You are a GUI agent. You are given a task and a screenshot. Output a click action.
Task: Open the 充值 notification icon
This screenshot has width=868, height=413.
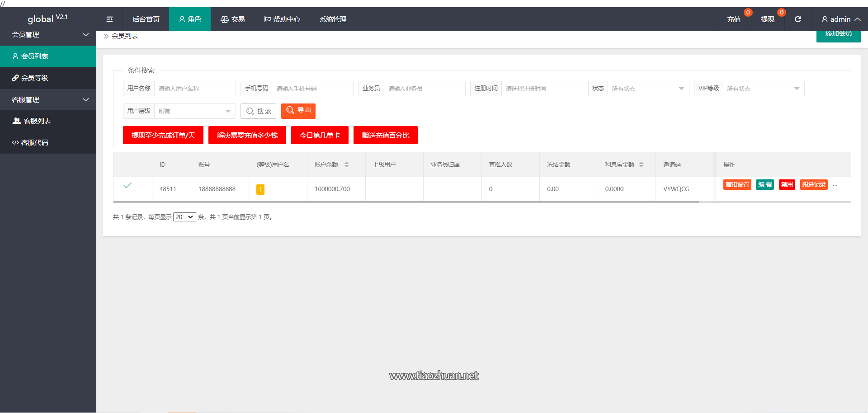pos(748,13)
